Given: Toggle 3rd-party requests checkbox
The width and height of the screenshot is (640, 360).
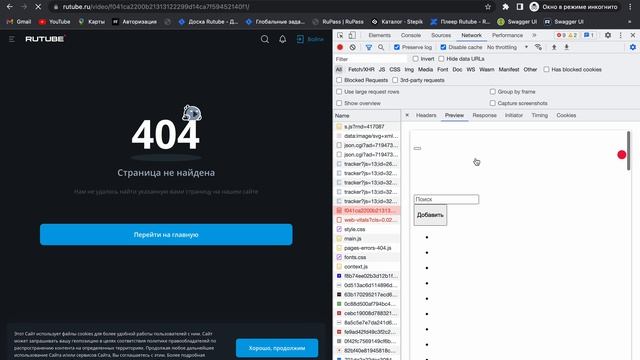Looking at the screenshot, I should 395,80.
